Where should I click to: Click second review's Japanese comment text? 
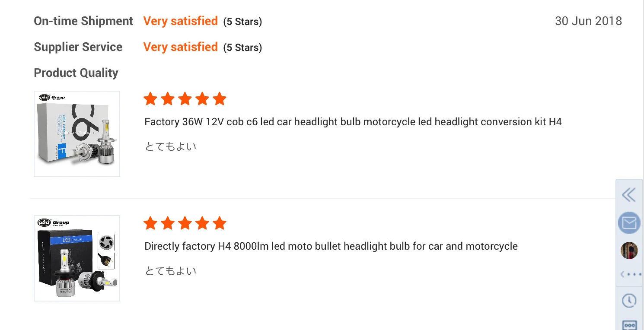coord(170,271)
